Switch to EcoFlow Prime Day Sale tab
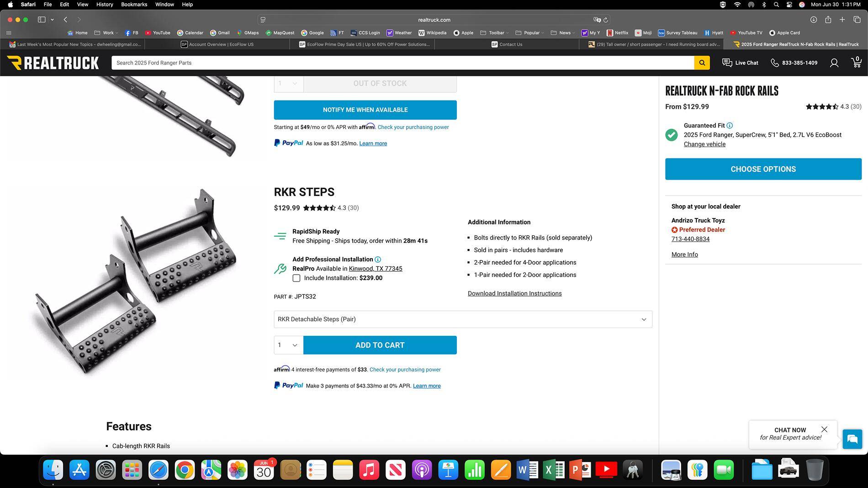 pos(362,44)
